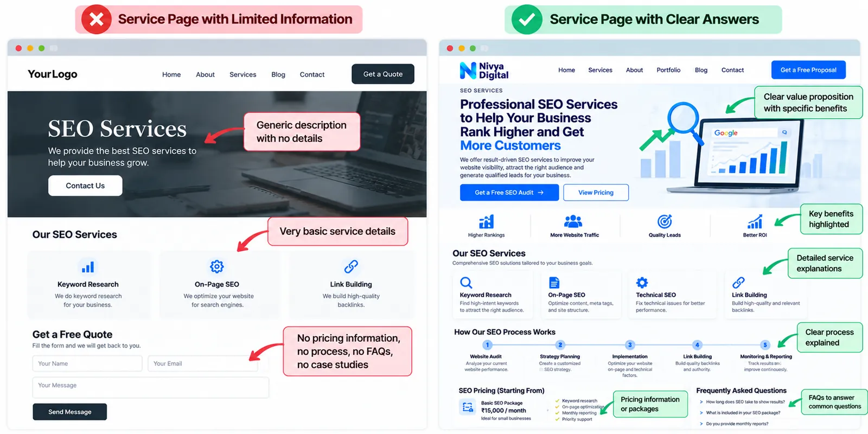Click the Get a Free Proposal button
Screen dimensions: 868x434
[x=808, y=70]
